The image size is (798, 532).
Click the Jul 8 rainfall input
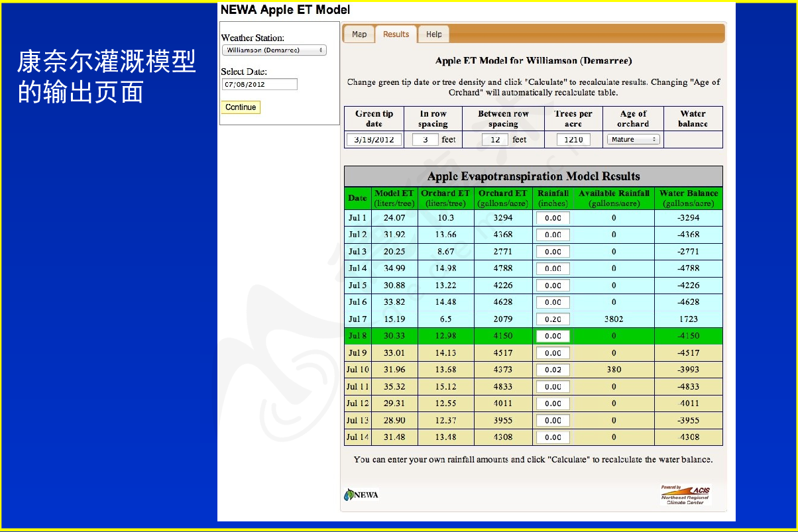553,336
